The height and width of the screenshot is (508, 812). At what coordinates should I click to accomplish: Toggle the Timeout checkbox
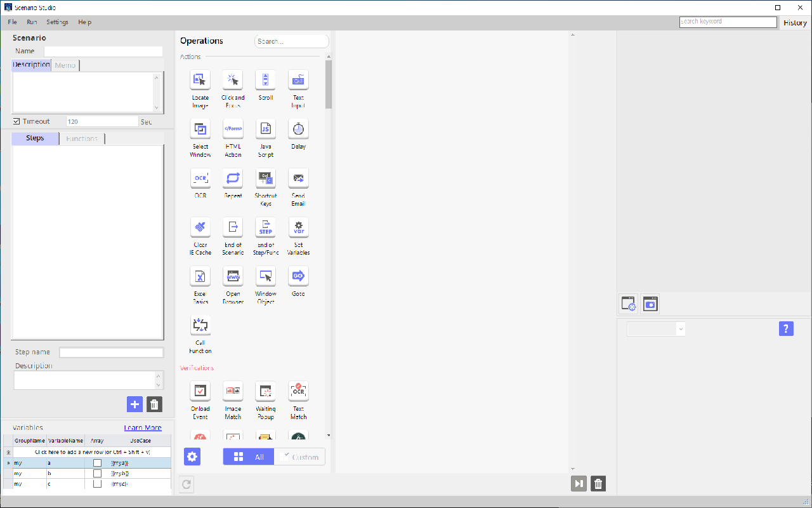pyautogui.click(x=14, y=121)
